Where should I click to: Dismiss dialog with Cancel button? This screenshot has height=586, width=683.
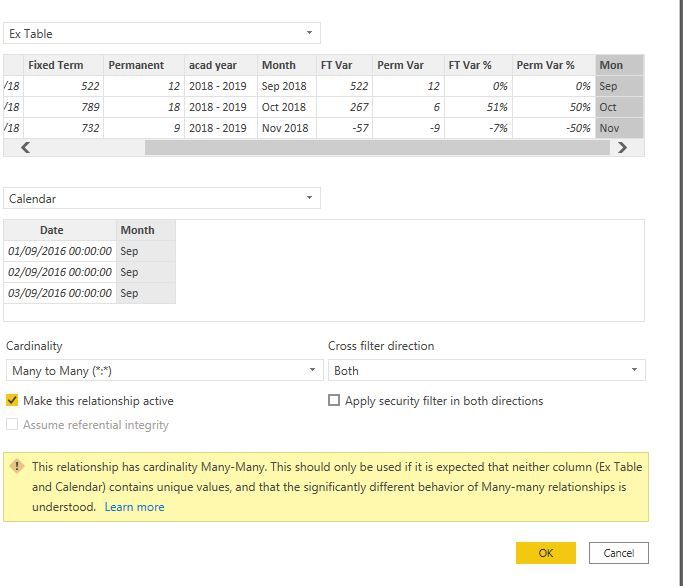[x=619, y=553]
